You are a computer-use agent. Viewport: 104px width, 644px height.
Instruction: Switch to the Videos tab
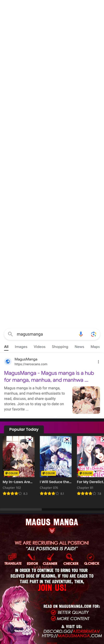40,347
